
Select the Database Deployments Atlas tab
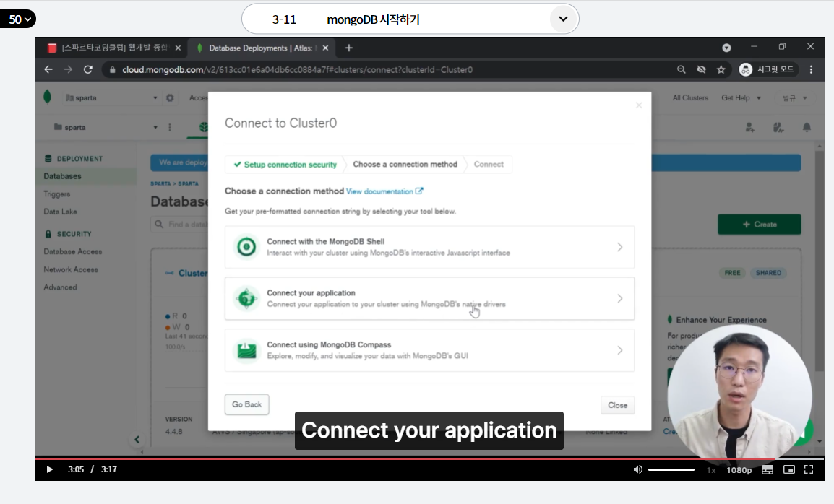(262, 48)
